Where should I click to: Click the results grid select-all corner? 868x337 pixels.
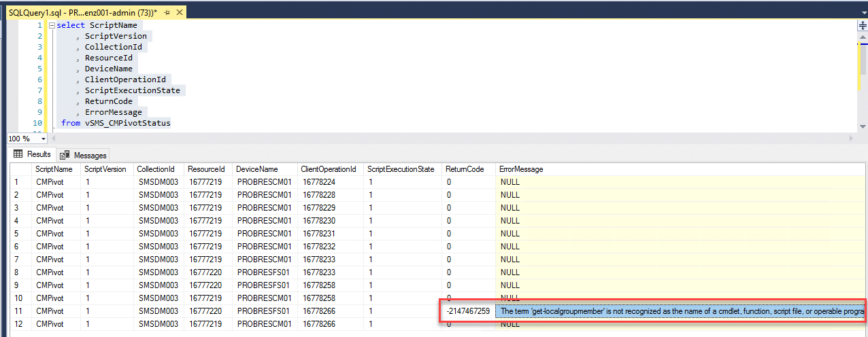pos(20,168)
